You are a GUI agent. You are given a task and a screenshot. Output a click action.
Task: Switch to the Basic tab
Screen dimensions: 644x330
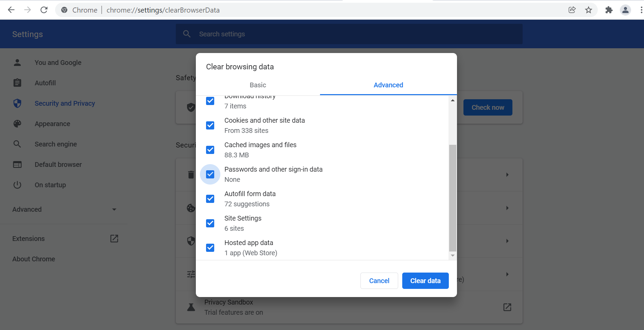pos(258,85)
